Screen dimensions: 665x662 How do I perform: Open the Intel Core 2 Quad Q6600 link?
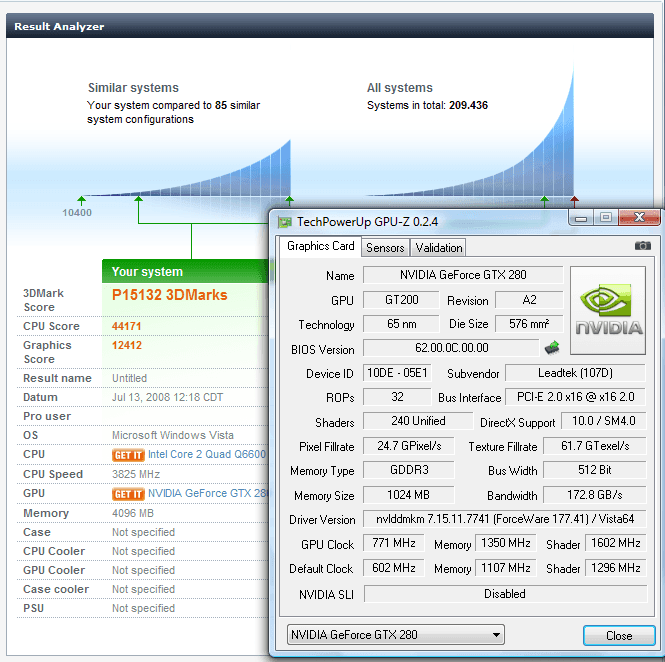point(207,454)
